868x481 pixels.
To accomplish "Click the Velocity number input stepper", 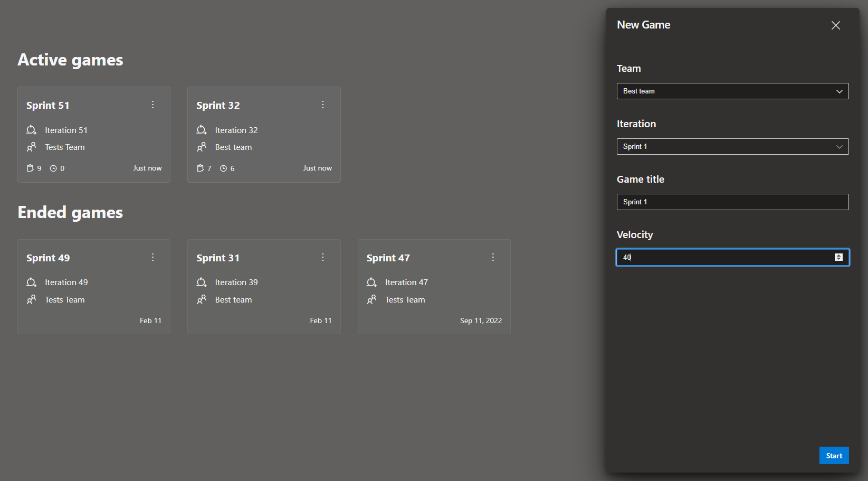I will pyautogui.click(x=838, y=257).
